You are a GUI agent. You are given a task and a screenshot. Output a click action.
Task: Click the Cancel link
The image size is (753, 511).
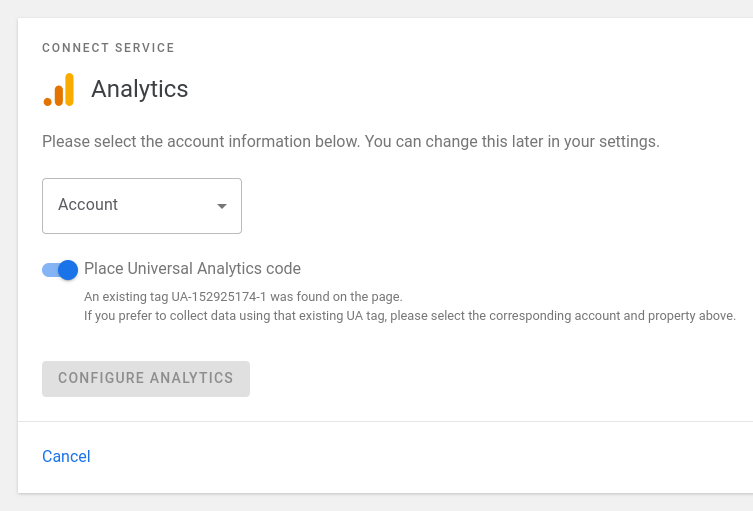[66, 457]
